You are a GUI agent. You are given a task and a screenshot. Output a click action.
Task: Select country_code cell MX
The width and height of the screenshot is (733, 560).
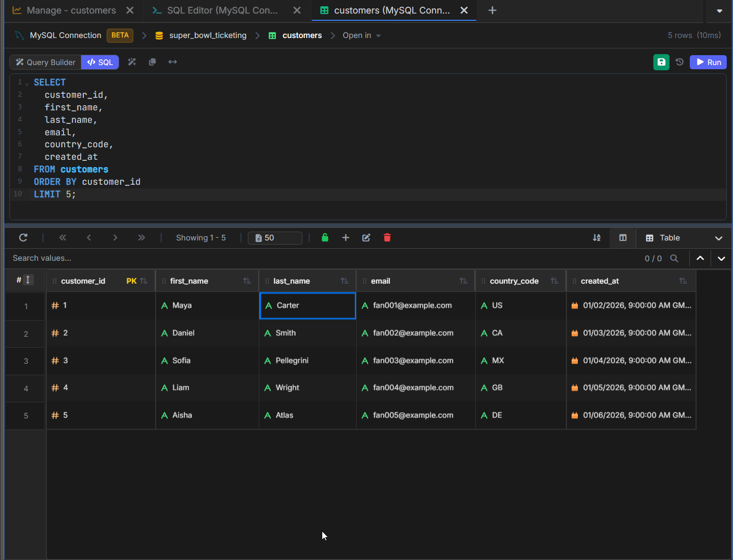521,361
